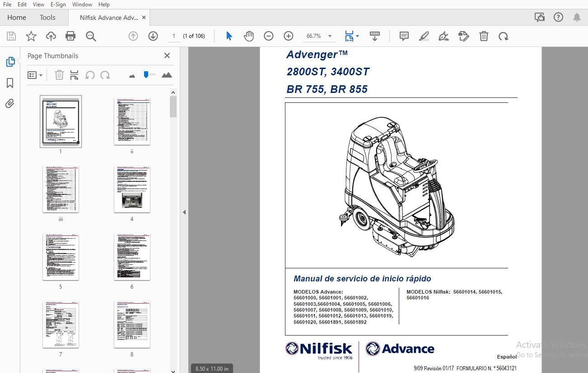Switch to the Tools tab

pos(47,17)
